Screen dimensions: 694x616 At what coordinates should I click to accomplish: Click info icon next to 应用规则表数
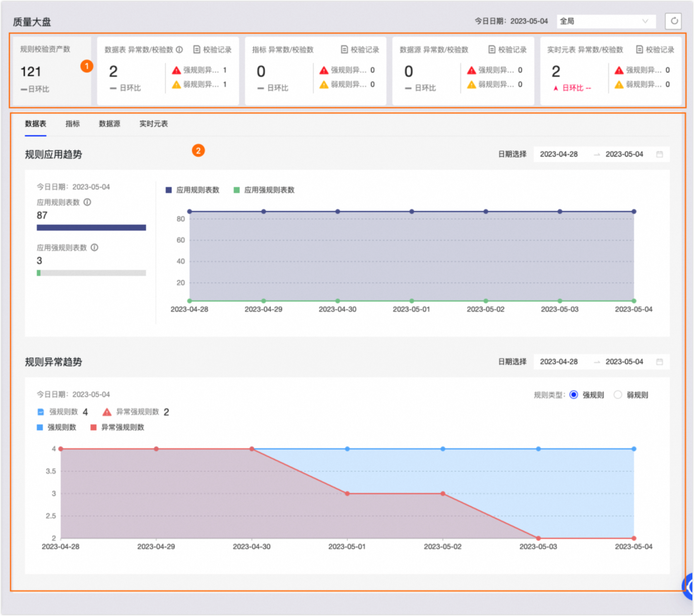[x=87, y=202]
